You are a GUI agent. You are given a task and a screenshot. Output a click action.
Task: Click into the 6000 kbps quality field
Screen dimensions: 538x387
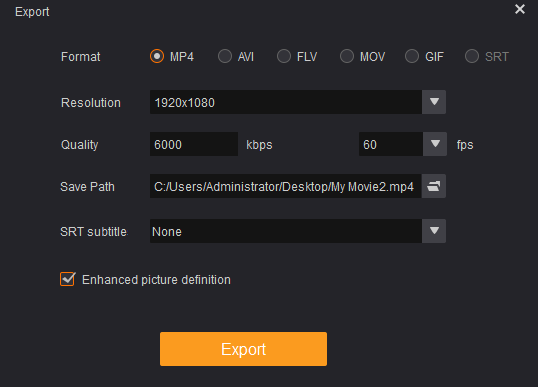[194, 144]
